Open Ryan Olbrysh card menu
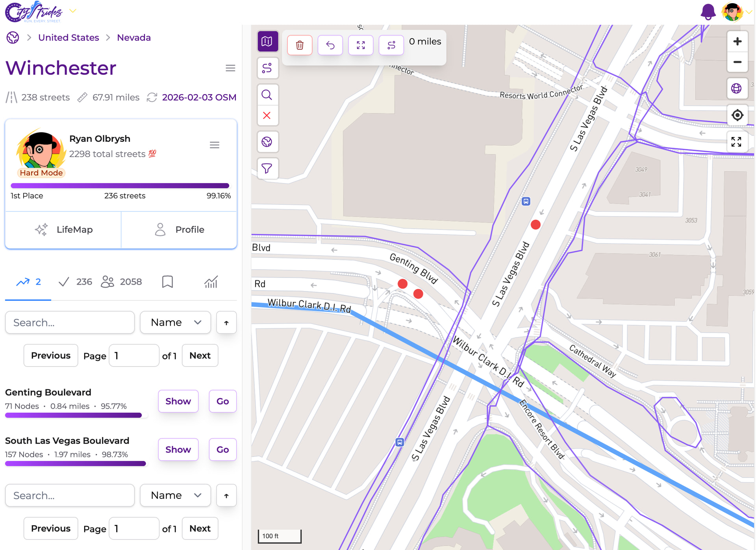This screenshot has width=756, height=550. point(215,145)
